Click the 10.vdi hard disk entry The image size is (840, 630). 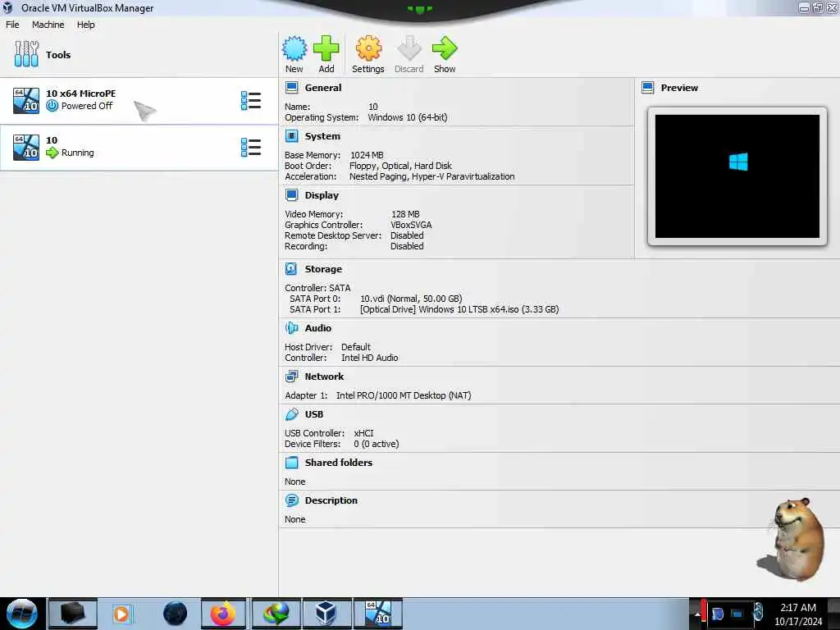411,299
